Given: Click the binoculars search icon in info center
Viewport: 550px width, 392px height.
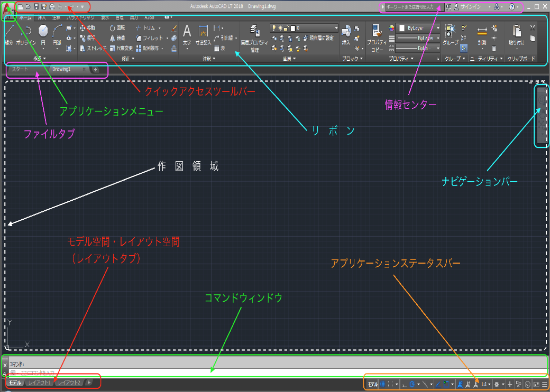Looking at the screenshot, I should (x=448, y=7).
